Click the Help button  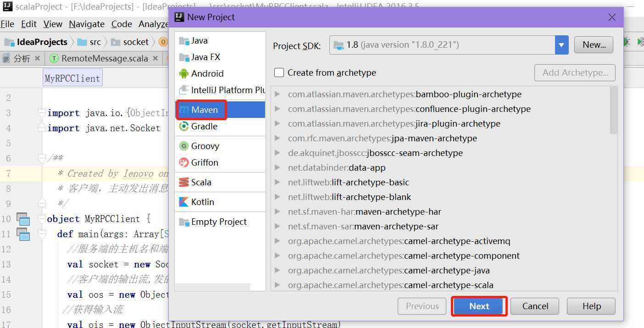click(591, 306)
